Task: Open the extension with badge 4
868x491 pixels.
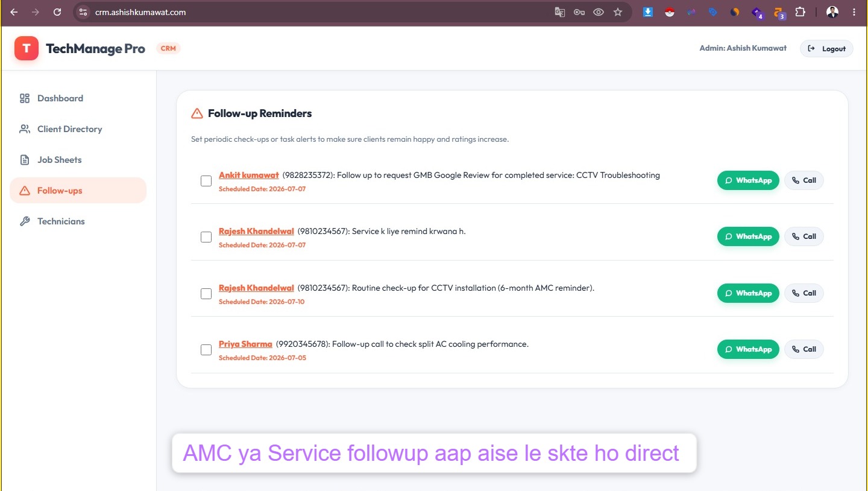Action: pos(757,13)
